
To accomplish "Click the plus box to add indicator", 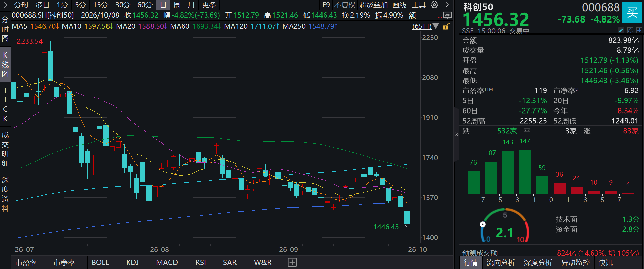I will [x=292, y=262].
